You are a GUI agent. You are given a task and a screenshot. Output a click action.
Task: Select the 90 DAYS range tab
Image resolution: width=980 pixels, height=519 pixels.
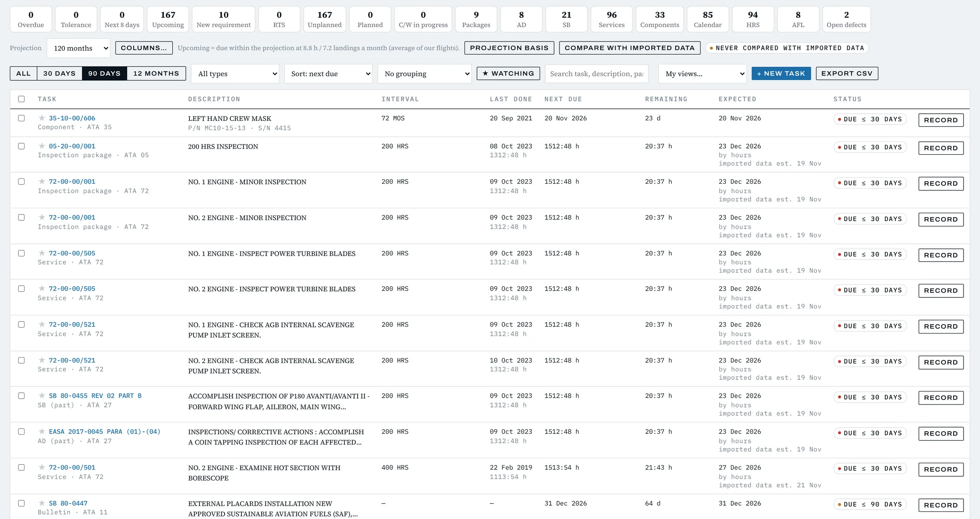(x=105, y=74)
